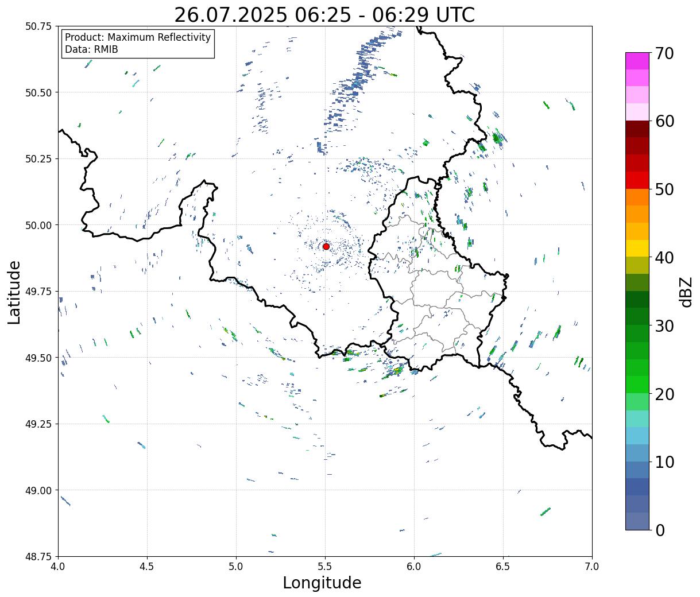The image size is (700, 597).
Task: Click the colorbar tick label 20
Action: (664, 394)
